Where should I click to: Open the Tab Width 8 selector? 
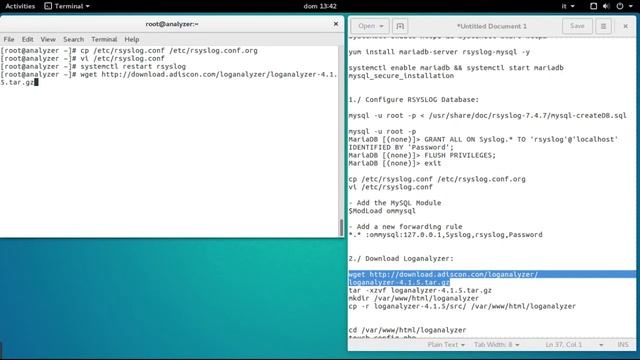click(496, 345)
